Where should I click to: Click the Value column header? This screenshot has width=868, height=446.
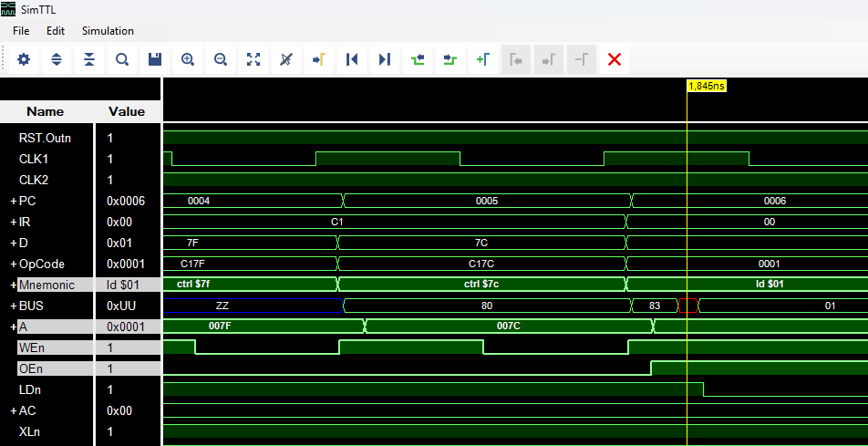(x=127, y=111)
